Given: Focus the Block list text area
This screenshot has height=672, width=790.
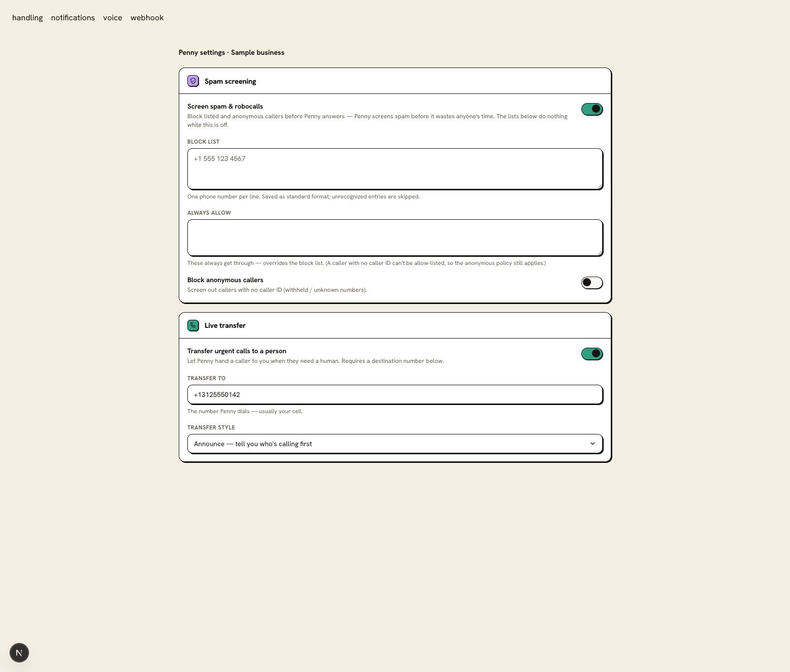Looking at the screenshot, I should click(395, 169).
